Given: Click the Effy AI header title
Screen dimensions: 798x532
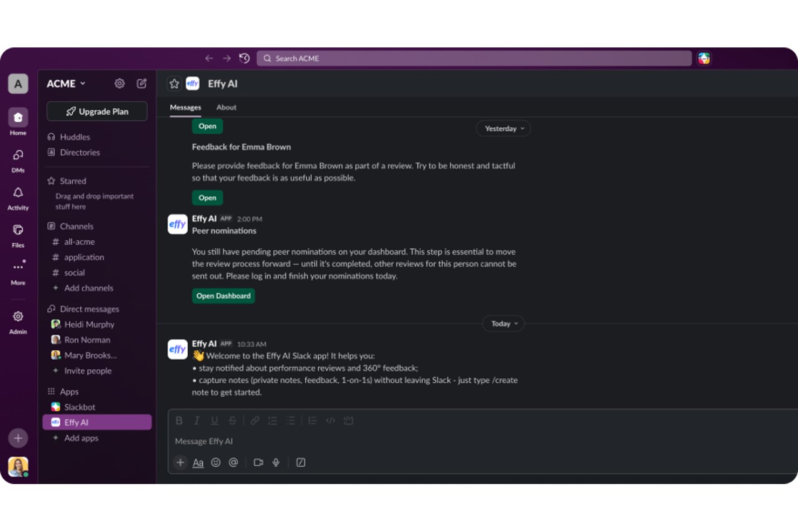Looking at the screenshot, I should (223, 84).
